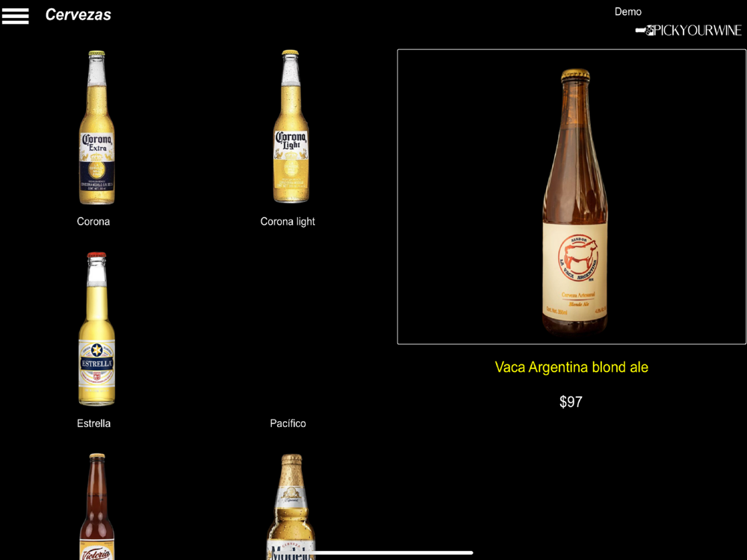Select the Victoria bottle image
The width and height of the screenshot is (747, 560).
click(96, 507)
